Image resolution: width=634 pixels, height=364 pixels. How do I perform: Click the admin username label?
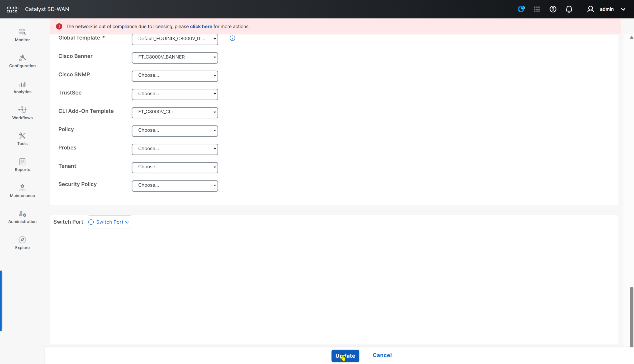click(x=607, y=9)
